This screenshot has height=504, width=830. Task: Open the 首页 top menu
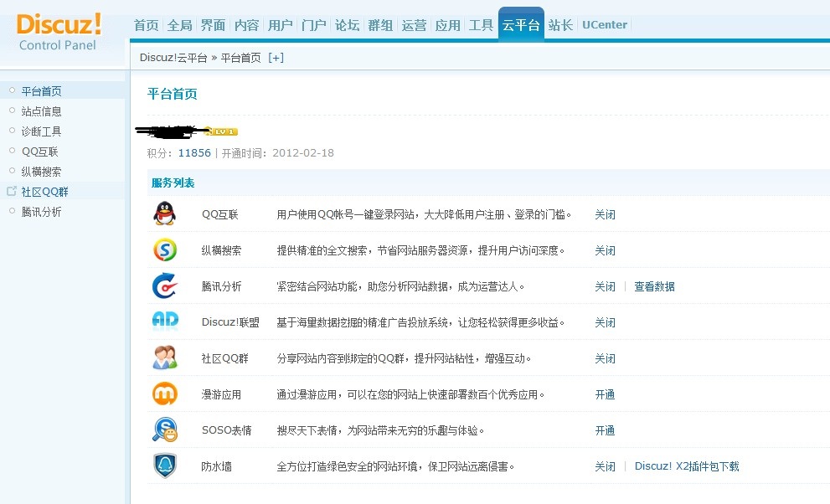pyautogui.click(x=146, y=25)
